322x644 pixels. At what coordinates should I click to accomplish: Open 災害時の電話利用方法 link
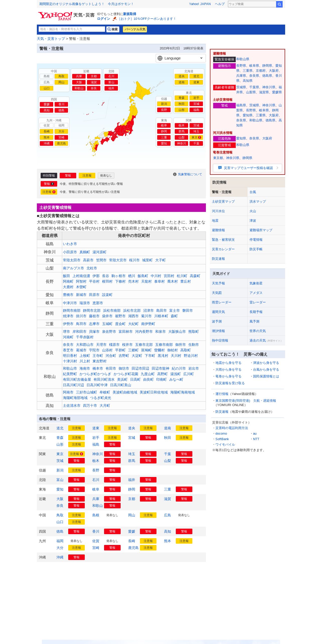click(x=232, y=428)
